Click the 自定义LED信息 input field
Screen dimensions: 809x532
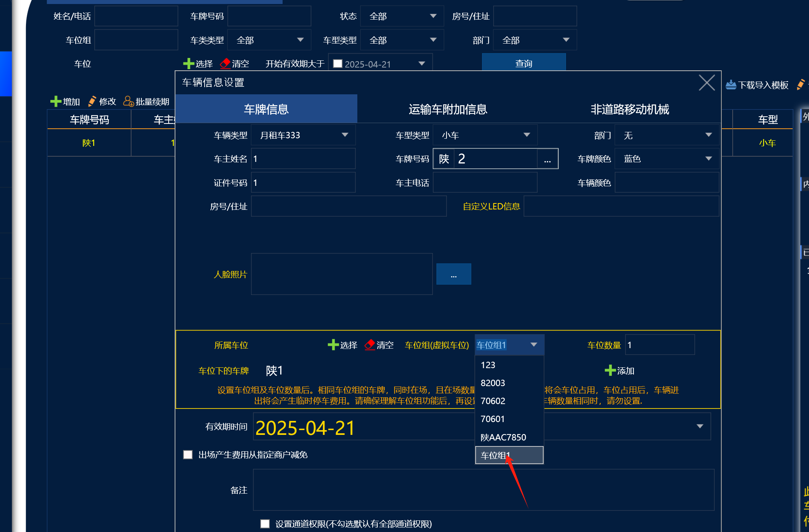(x=622, y=206)
